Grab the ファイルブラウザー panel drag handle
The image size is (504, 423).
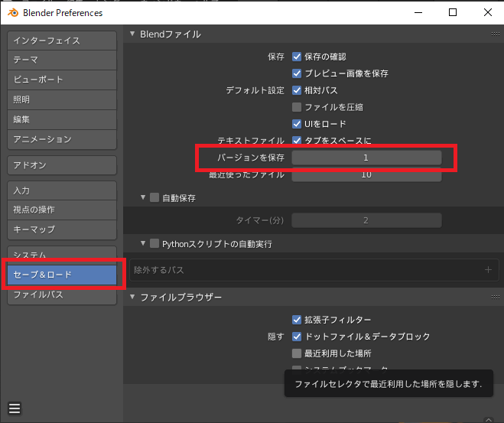(495, 298)
